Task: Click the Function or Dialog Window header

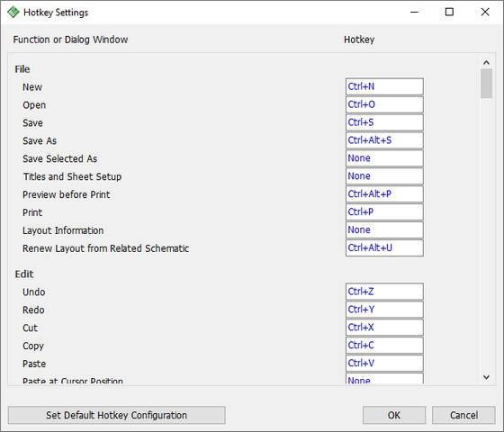Action: click(x=70, y=40)
